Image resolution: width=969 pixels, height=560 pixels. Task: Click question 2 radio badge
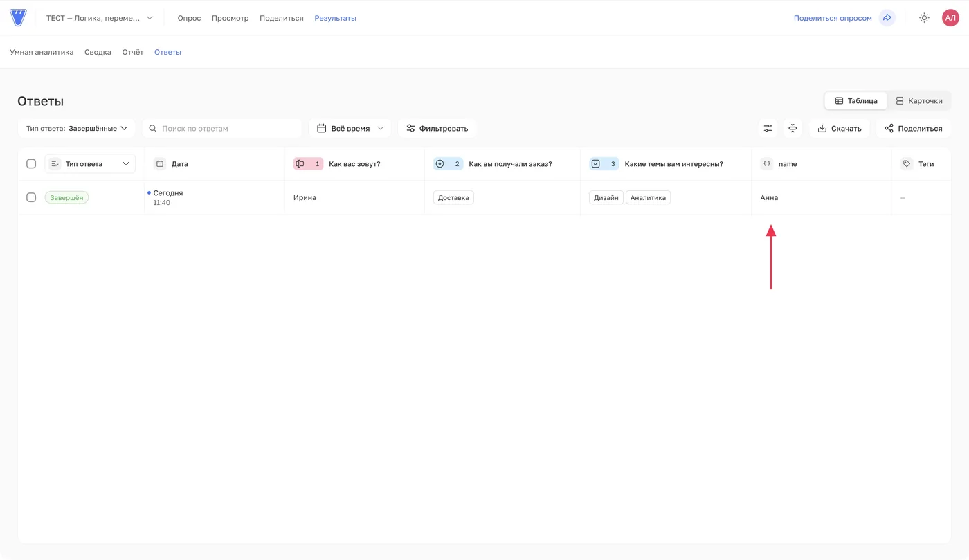coord(448,164)
